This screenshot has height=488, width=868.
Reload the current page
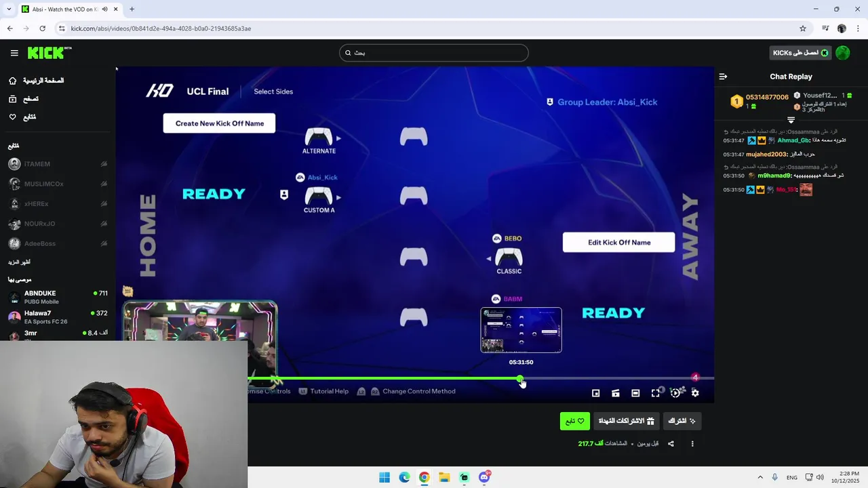click(x=42, y=28)
